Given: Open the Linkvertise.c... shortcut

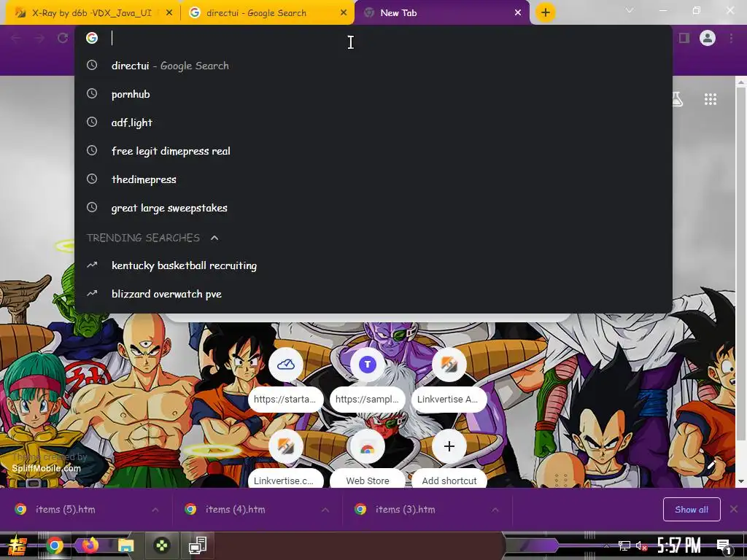Looking at the screenshot, I should tap(285, 459).
